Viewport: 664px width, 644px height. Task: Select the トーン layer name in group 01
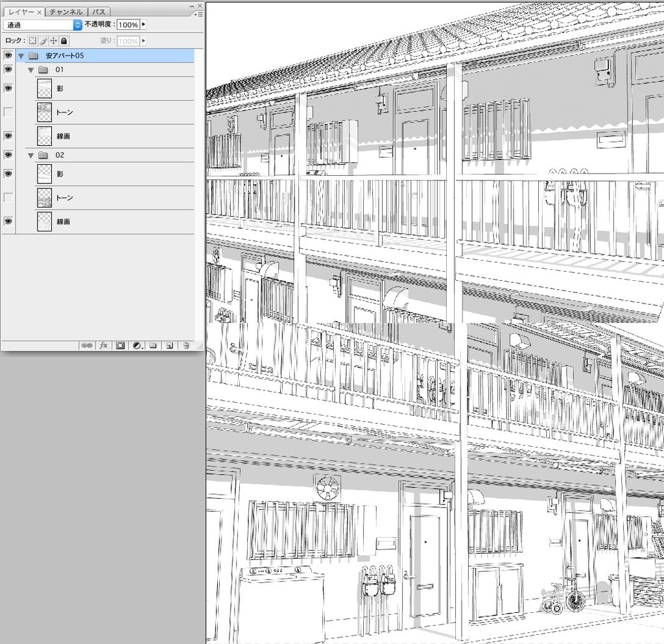click(x=64, y=112)
